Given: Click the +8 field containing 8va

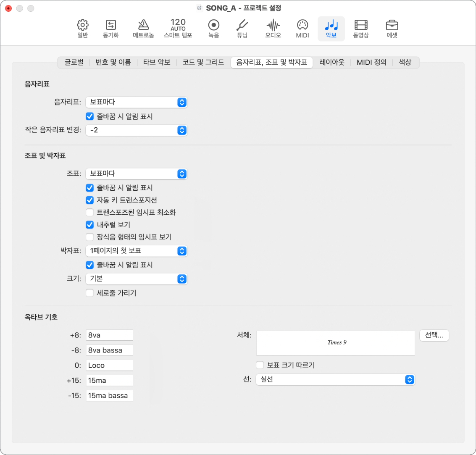Looking at the screenshot, I should tap(110, 335).
